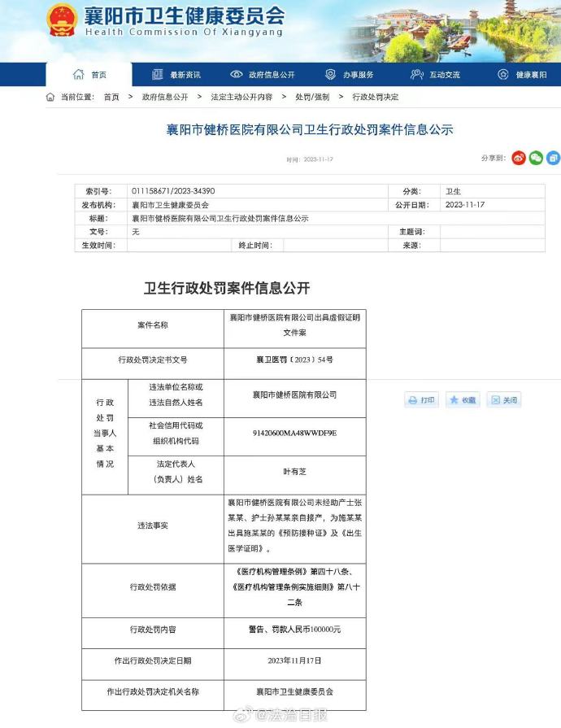Navigate to 行政处罚决定 breadcrumb link
This screenshot has height=728, width=561.
pyautogui.click(x=375, y=97)
